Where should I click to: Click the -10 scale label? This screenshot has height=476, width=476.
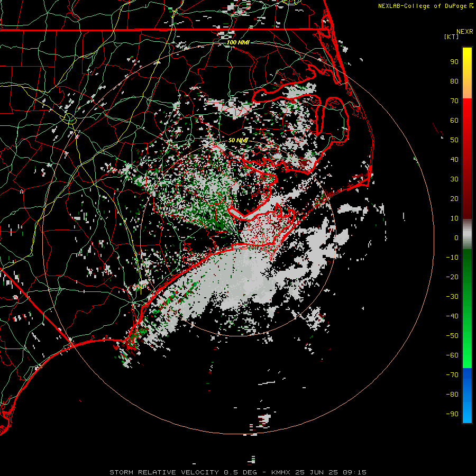click(x=452, y=258)
